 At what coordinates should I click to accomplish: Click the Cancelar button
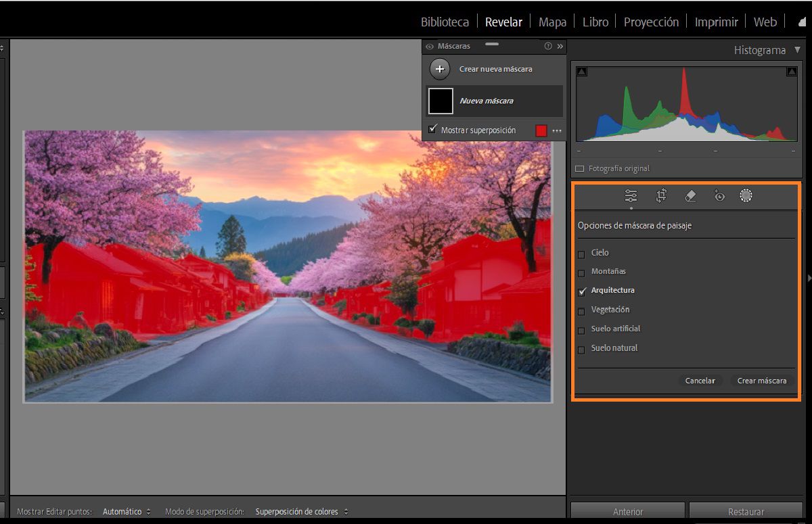[x=700, y=381]
